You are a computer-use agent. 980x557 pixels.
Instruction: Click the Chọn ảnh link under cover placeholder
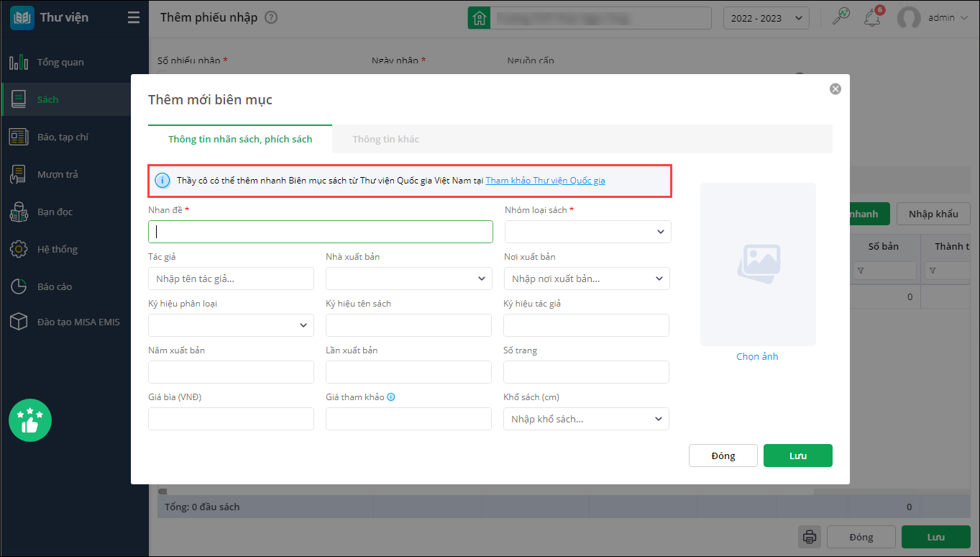click(757, 356)
